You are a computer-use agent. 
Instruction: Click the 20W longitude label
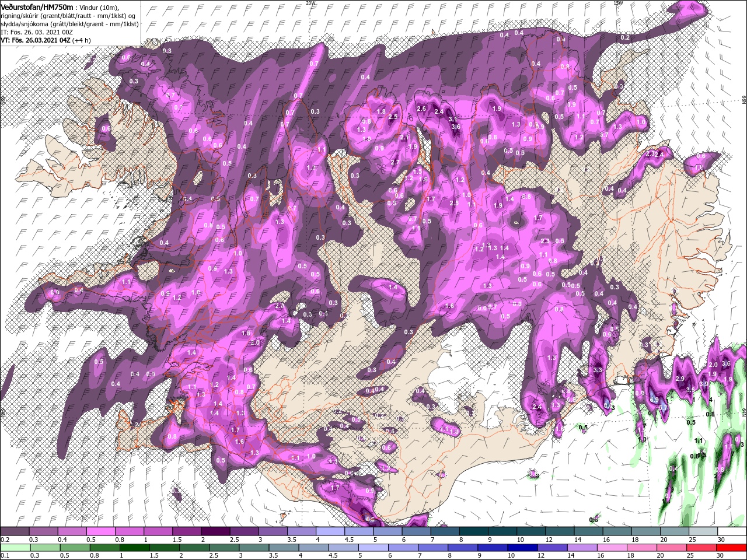[x=310, y=3]
